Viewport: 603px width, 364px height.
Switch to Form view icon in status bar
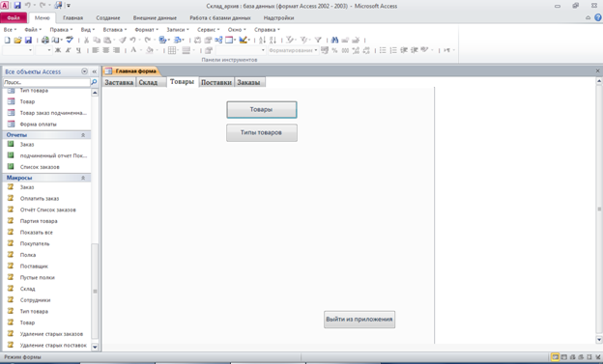point(555,357)
